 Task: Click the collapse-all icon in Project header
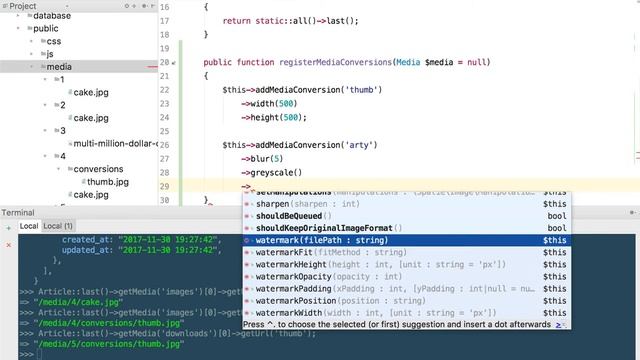[x=134, y=6]
